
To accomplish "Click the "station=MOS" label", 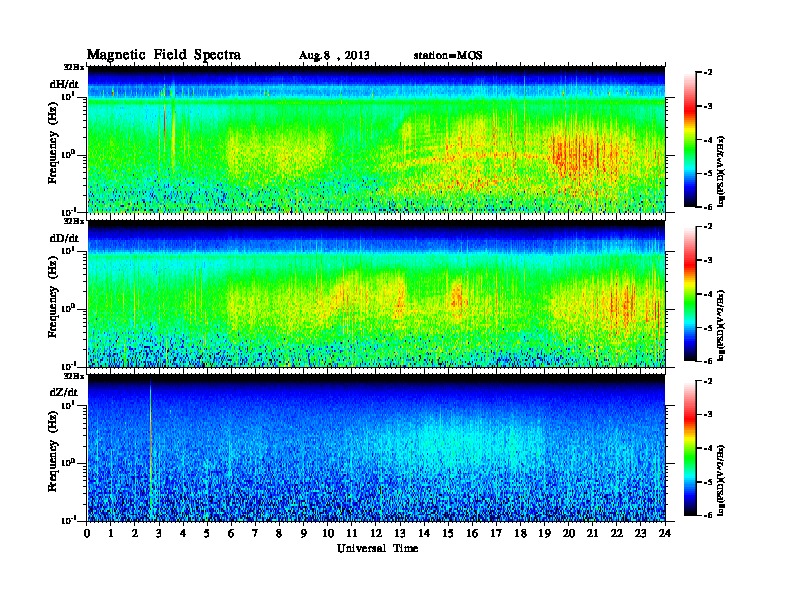I will [448, 56].
